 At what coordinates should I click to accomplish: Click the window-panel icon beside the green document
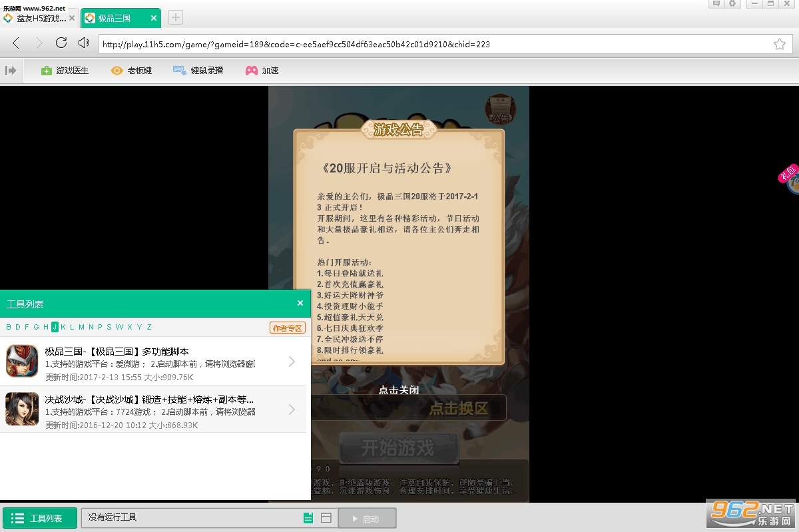[326, 517]
